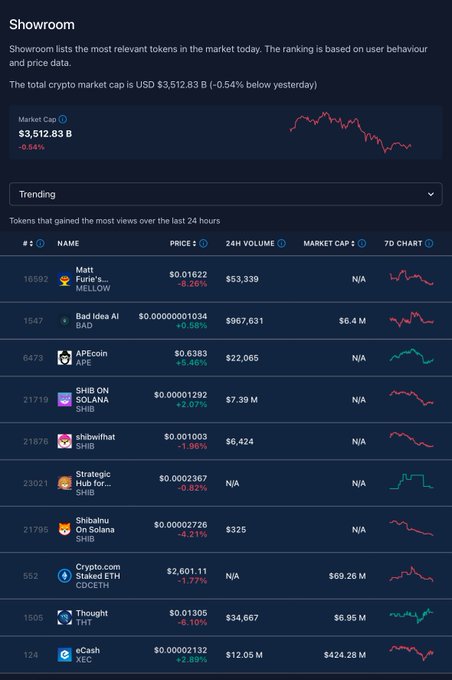
Task: Open info icon beside rank # column
Action: coord(40,243)
